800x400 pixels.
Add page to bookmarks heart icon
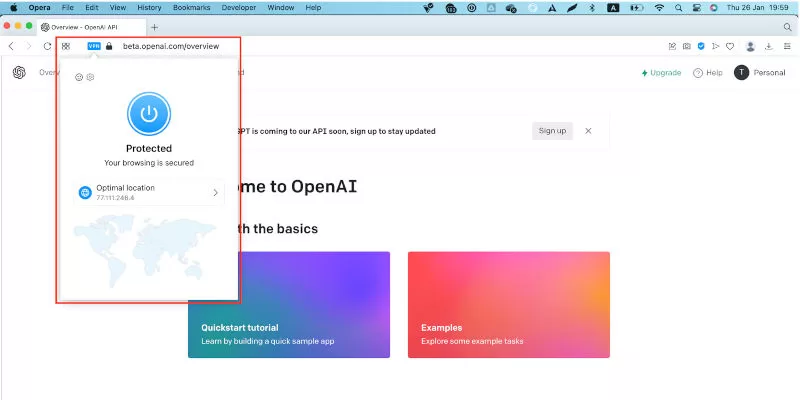coord(730,46)
